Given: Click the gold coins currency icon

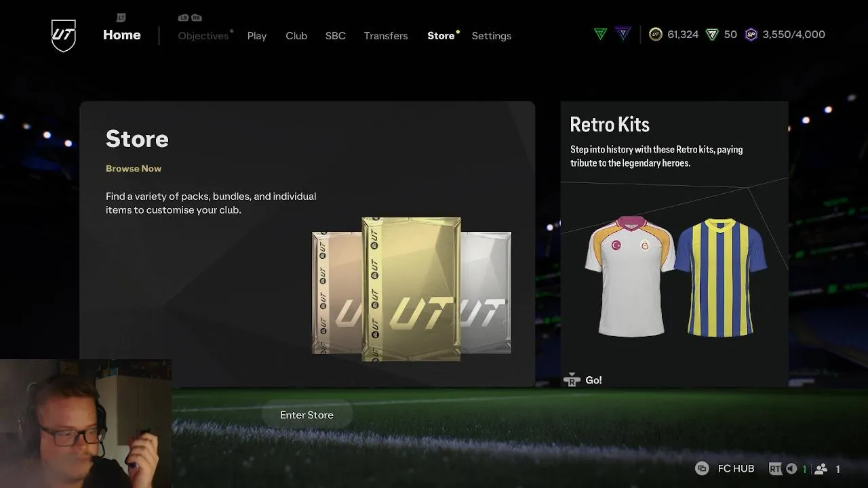Looking at the screenshot, I should (x=656, y=35).
